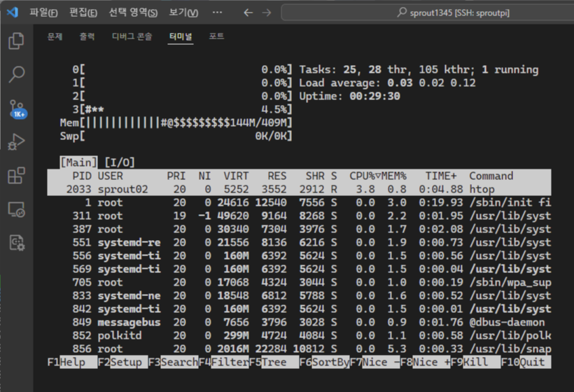Switch to the 문제 panel tab
This screenshot has width=574, height=392.
click(55, 36)
